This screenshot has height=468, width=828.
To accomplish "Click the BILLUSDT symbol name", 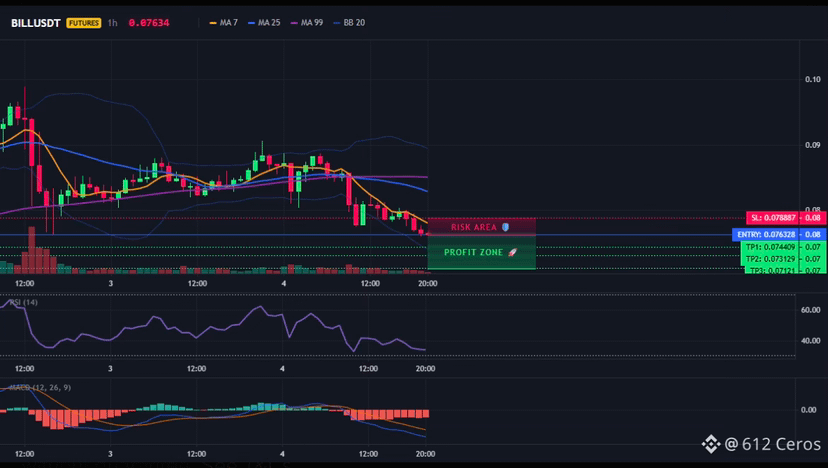I will (35, 23).
